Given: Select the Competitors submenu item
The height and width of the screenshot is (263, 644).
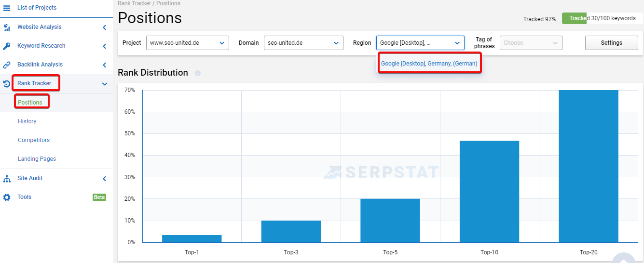Looking at the screenshot, I should (x=34, y=140).
